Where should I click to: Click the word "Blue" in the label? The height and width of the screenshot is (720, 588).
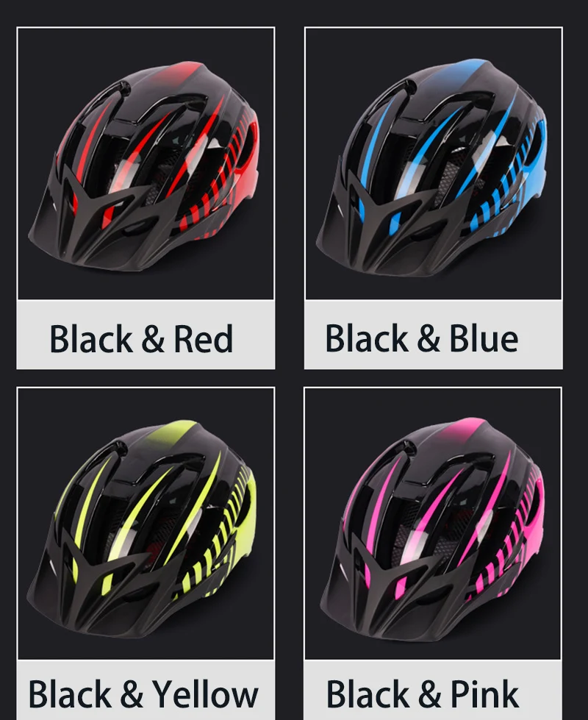pyautogui.click(x=484, y=338)
